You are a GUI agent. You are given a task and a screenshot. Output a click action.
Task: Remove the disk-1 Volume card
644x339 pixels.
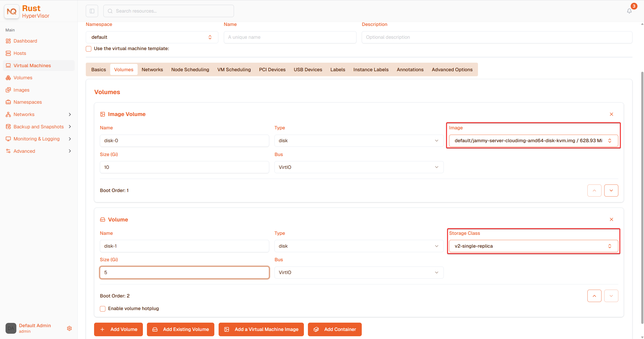(x=611, y=219)
